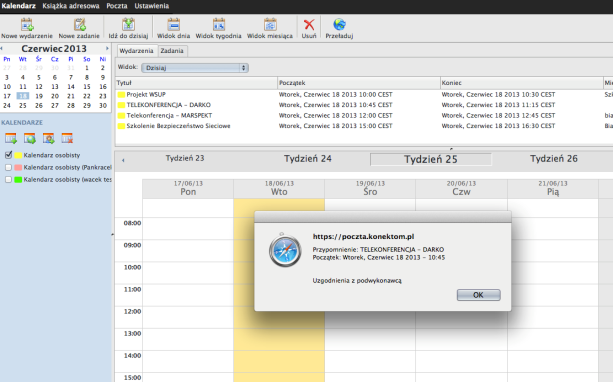Go to previous weeks with left arrow
This screenshot has height=382, width=613.
[x=123, y=160]
